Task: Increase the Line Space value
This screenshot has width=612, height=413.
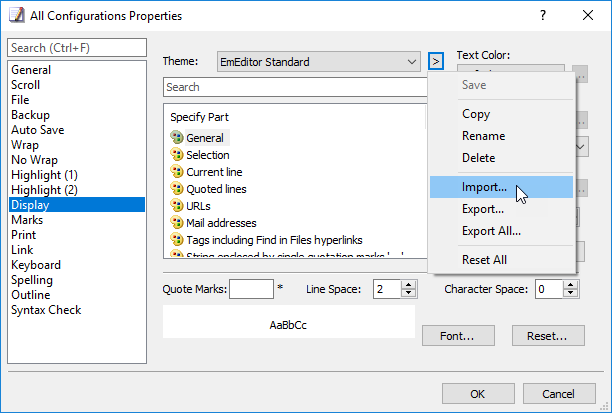Action: click(408, 284)
